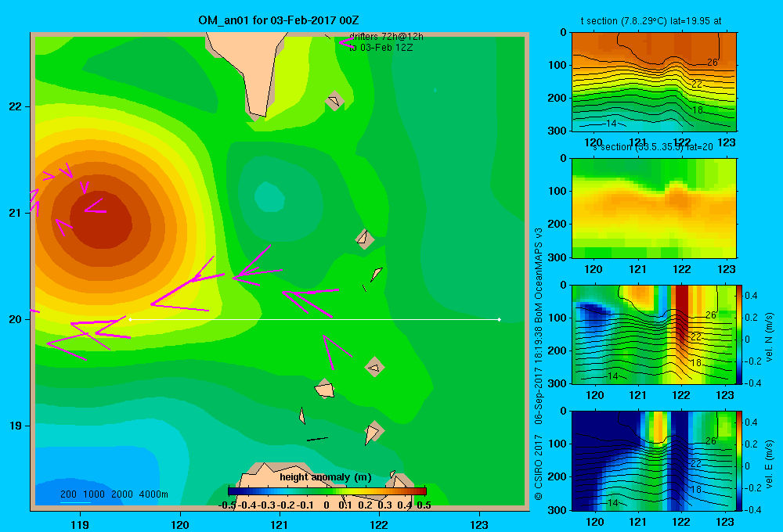Viewport: 783px width, 532px height.
Task: Click the "t section (7.8..29°C) lat=19.95" heading
Action: coord(651,21)
